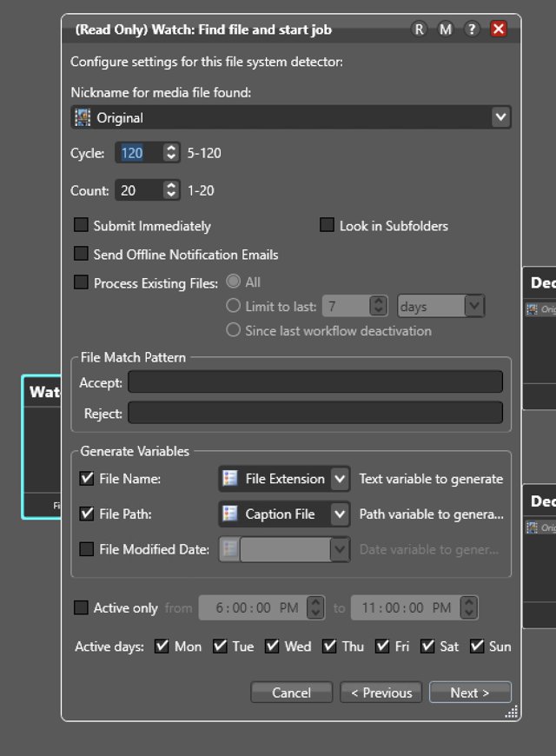556x756 pixels.
Task: Click the Cycle value field showing 120
Action: pyautogui.click(x=138, y=153)
